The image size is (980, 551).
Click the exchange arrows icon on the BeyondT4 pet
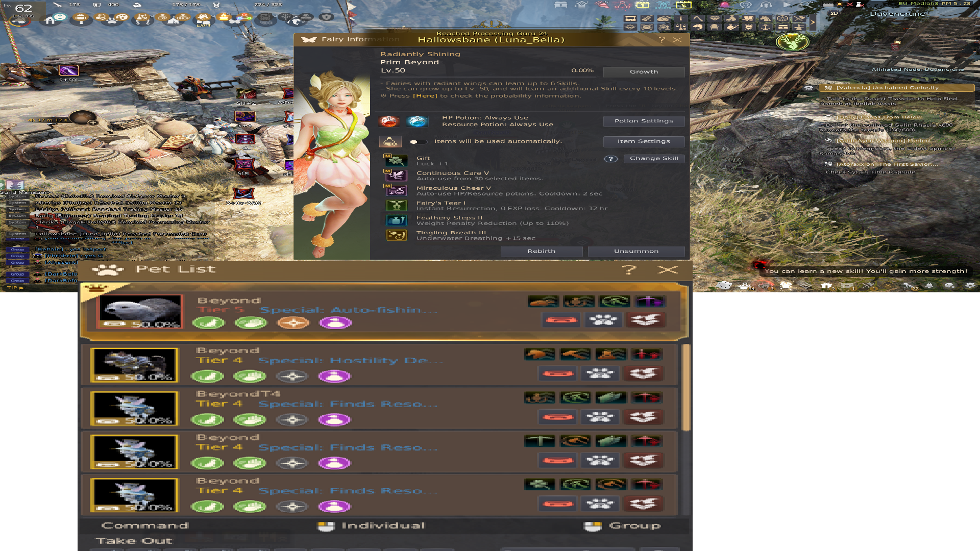click(x=643, y=417)
